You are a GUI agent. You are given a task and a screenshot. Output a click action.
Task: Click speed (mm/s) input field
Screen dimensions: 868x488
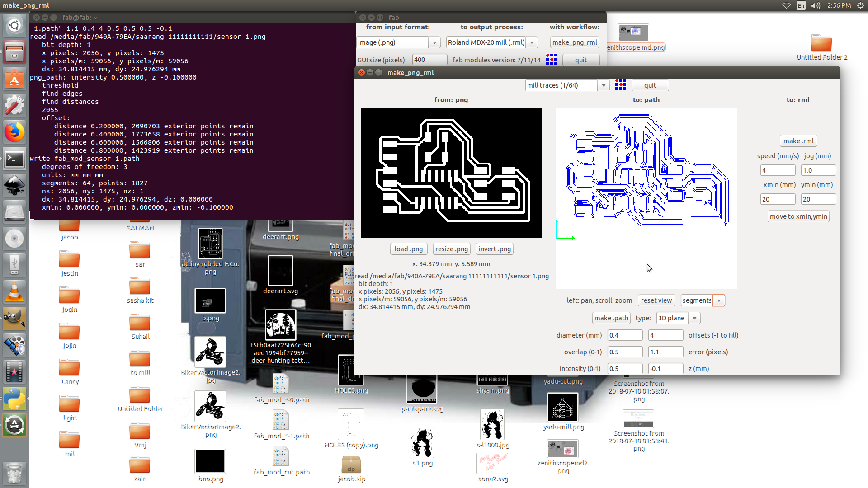(778, 170)
